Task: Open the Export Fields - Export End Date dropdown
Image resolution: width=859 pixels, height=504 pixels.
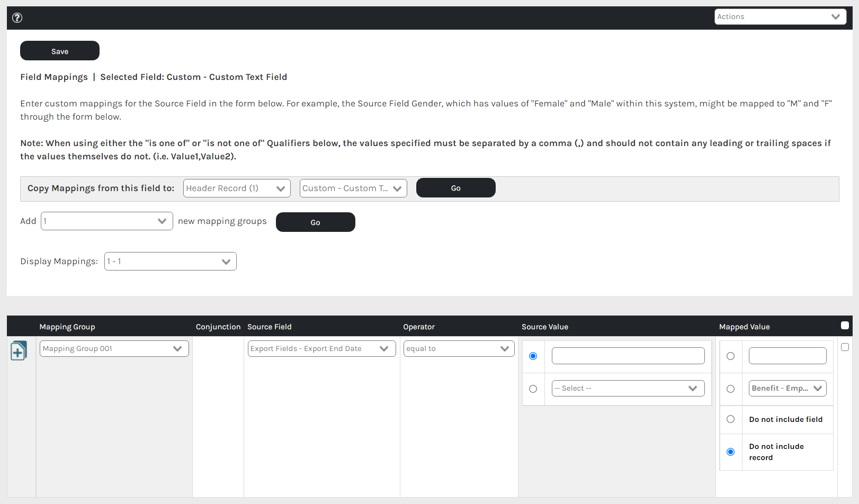Action: point(322,348)
